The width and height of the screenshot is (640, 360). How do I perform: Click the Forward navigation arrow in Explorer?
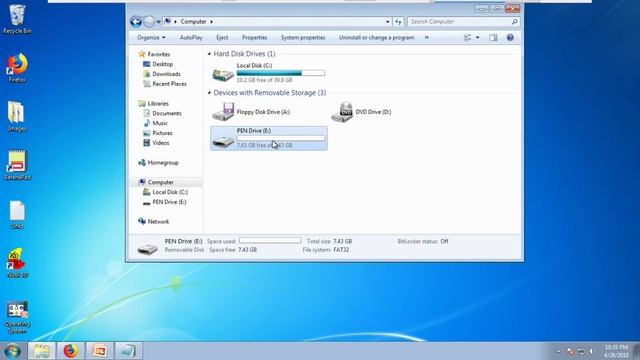click(149, 21)
